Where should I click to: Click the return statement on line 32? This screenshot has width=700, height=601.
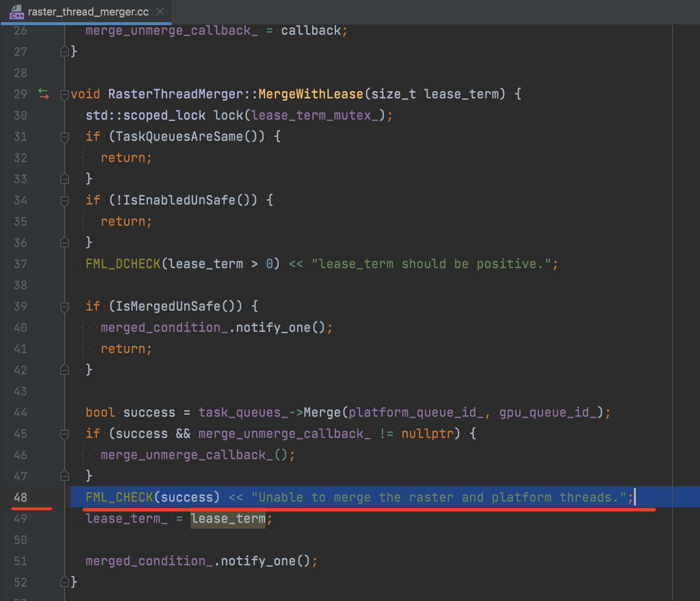(126, 158)
